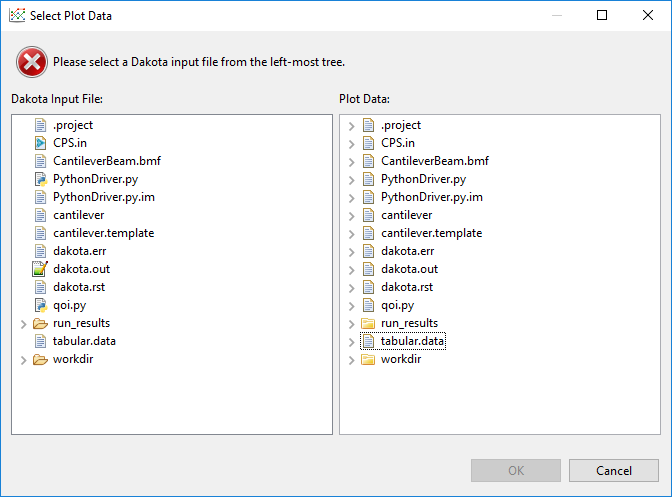Click the PythonDriver.py Python icon in left tree
The height and width of the screenshot is (497, 672).
point(40,179)
